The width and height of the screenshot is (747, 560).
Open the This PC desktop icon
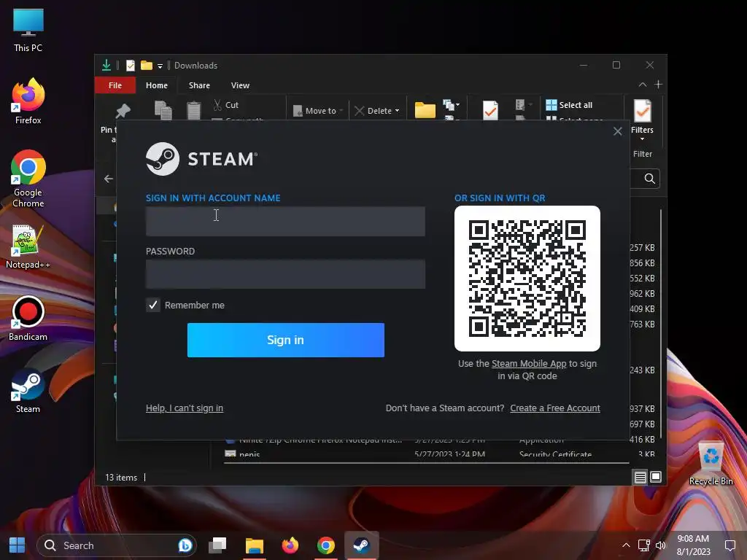[28, 31]
